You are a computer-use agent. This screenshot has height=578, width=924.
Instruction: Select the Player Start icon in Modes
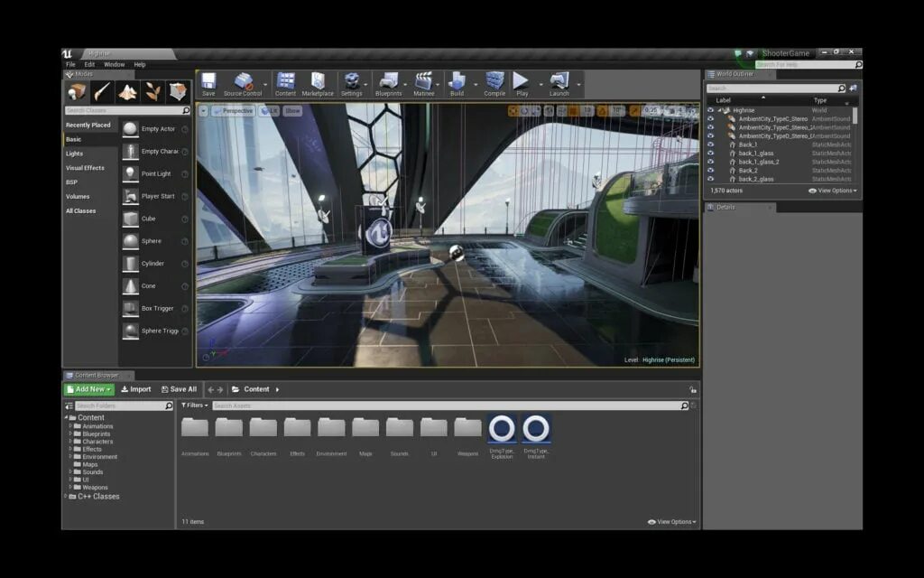pyautogui.click(x=130, y=196)
